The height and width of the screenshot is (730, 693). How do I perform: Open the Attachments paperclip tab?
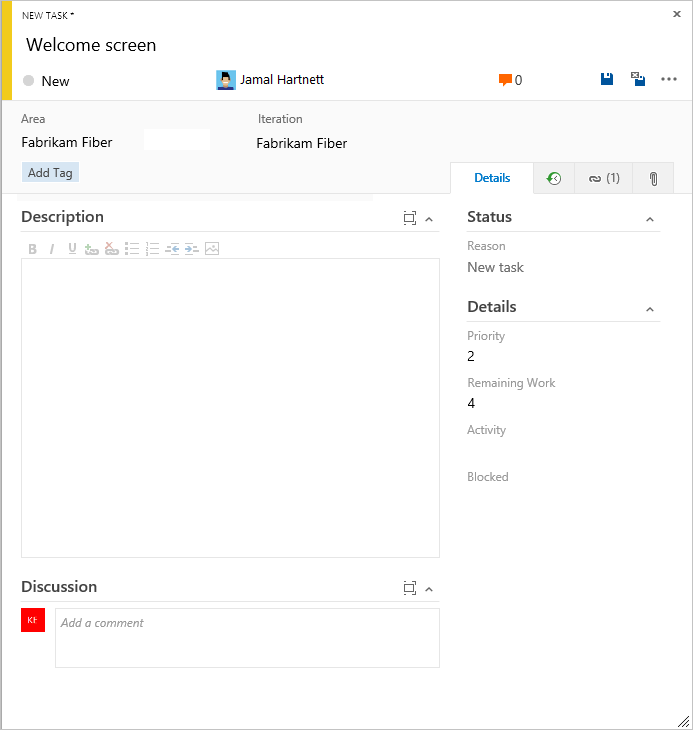pyautogui.click(x=653, y=178)
